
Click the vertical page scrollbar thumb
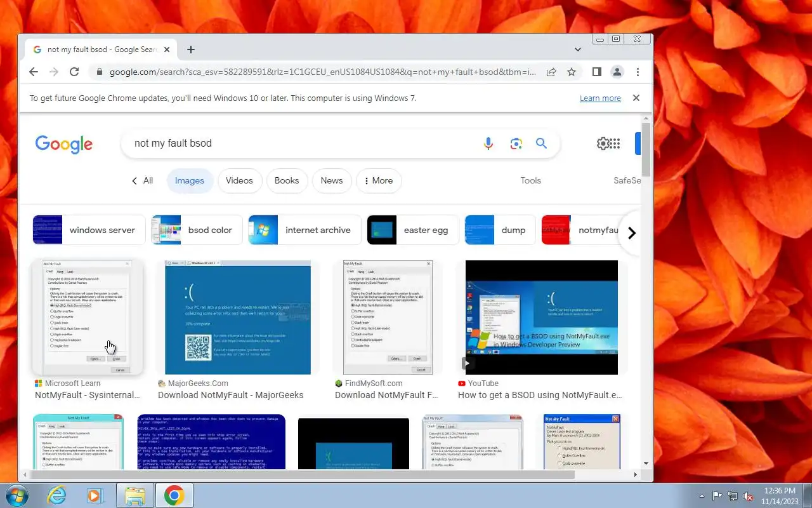click(646, 149)
